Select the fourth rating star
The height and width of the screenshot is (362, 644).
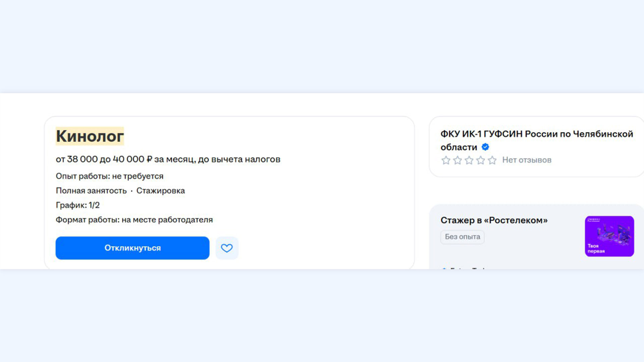481,160
